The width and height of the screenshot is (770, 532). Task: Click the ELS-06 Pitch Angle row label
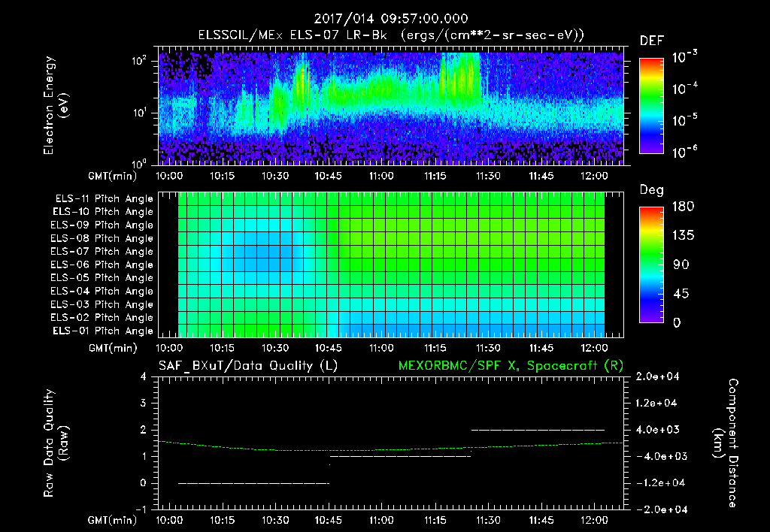102,264
